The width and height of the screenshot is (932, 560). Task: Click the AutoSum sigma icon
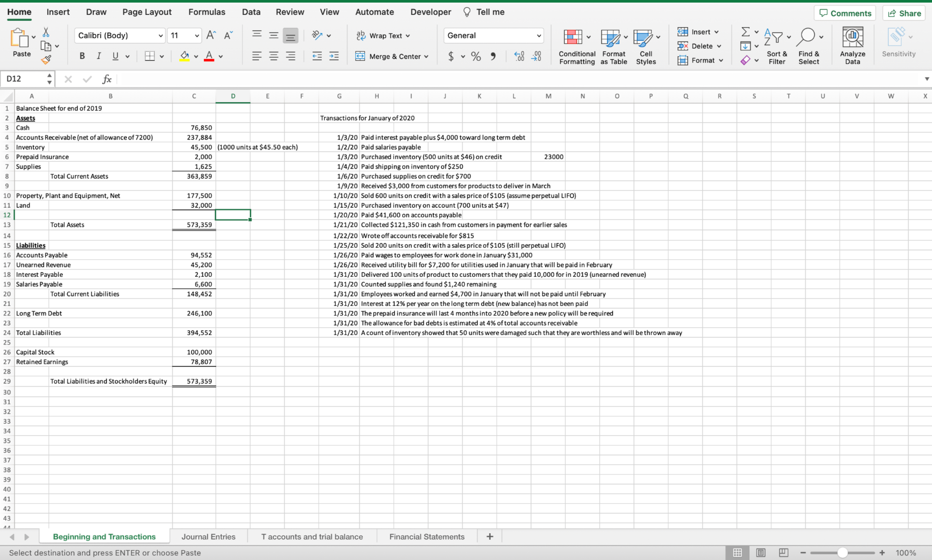tap(745, 32)
